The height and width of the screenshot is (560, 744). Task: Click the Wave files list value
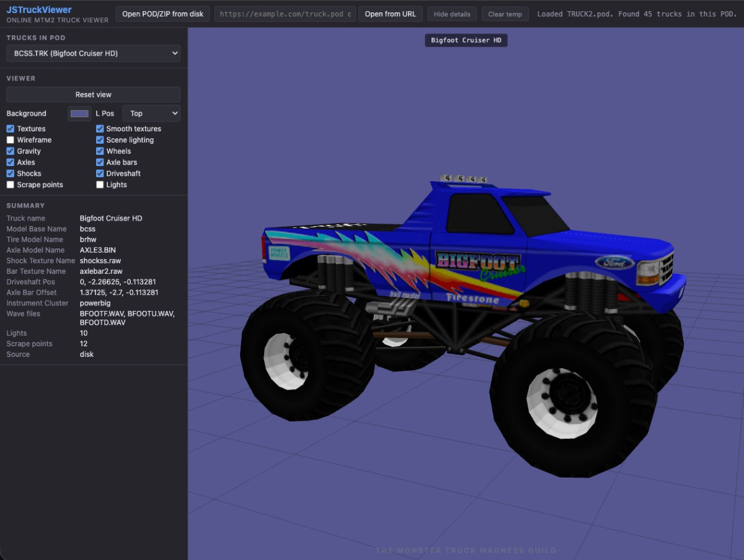[128, 318]
